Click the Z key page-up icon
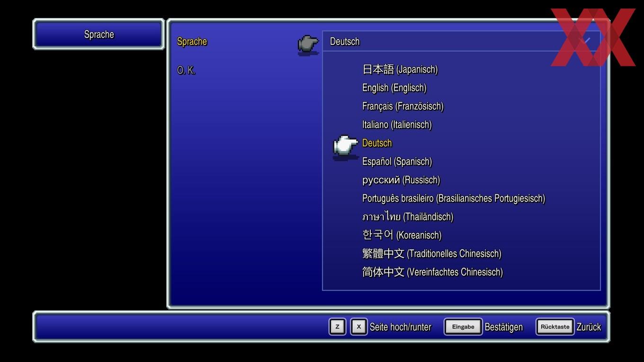Image resolution: width=644 pixels, height=362 pixels. [337, 327]
